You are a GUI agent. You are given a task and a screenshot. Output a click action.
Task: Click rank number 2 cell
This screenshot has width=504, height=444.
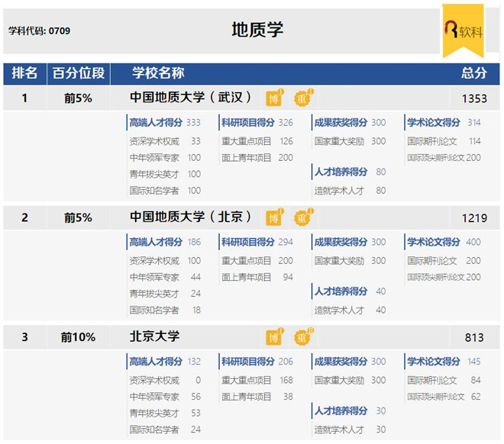[24, 217]
